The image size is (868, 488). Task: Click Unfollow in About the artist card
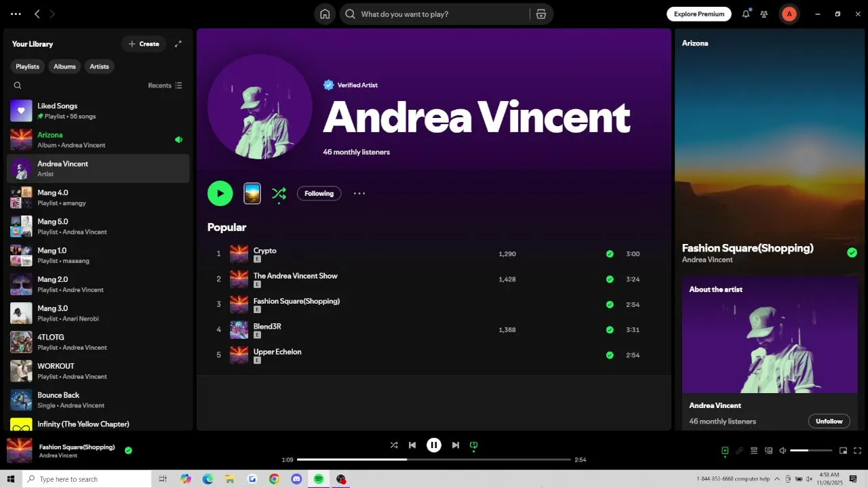829,421
